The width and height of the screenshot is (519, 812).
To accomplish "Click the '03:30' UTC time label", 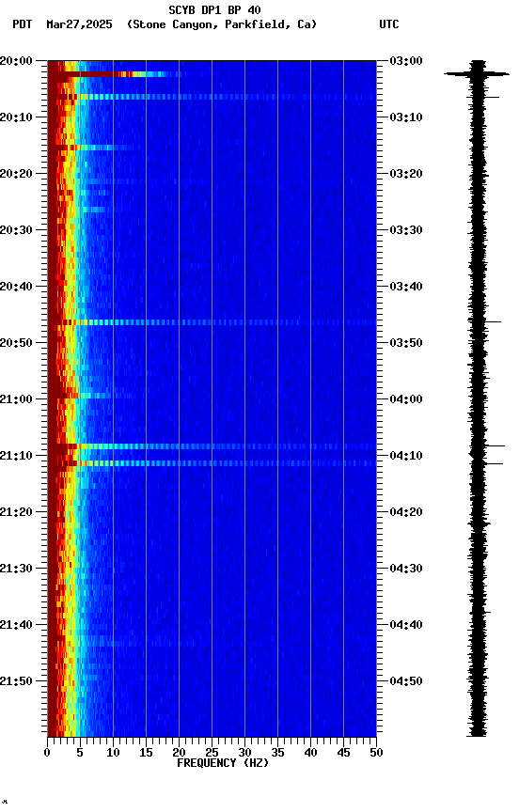I will [x=406, y=230].
